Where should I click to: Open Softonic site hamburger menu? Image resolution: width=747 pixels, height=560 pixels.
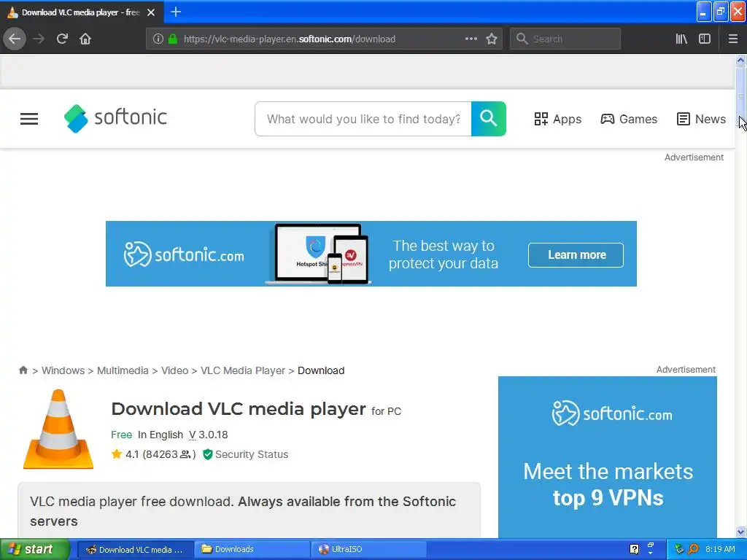pyautogui.click(x=29, y=119)
